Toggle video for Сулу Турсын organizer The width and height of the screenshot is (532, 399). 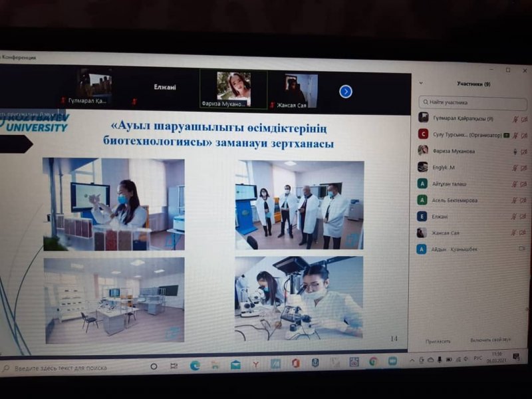(x=523, y=135)
